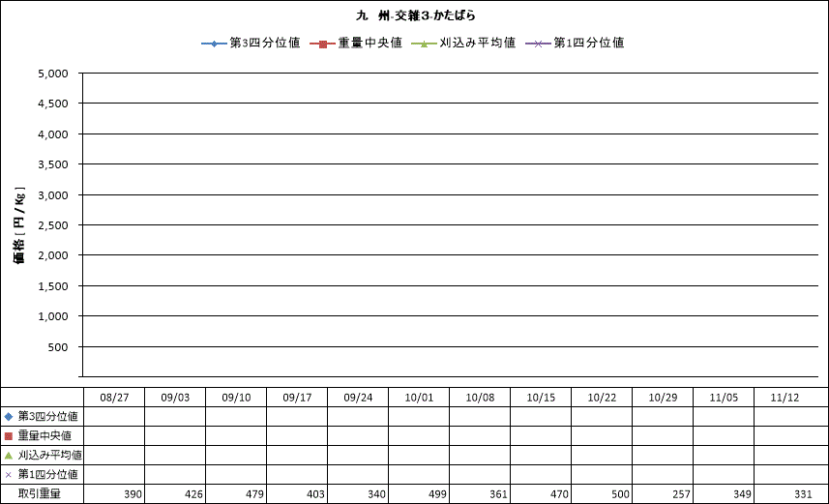Click the red square icon in the table's 重量中央値 row

(x=9, y=436)
